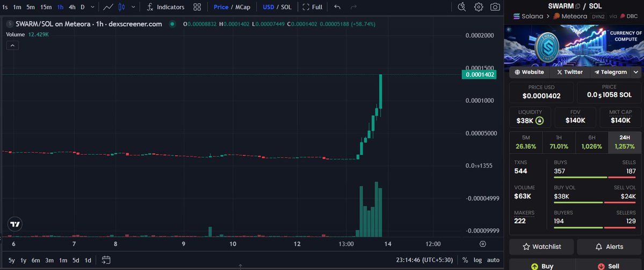This screenshot has width=644, height=270.
Task: Collapse the chart legend with arrow button
Action: (x=12, y=45)
